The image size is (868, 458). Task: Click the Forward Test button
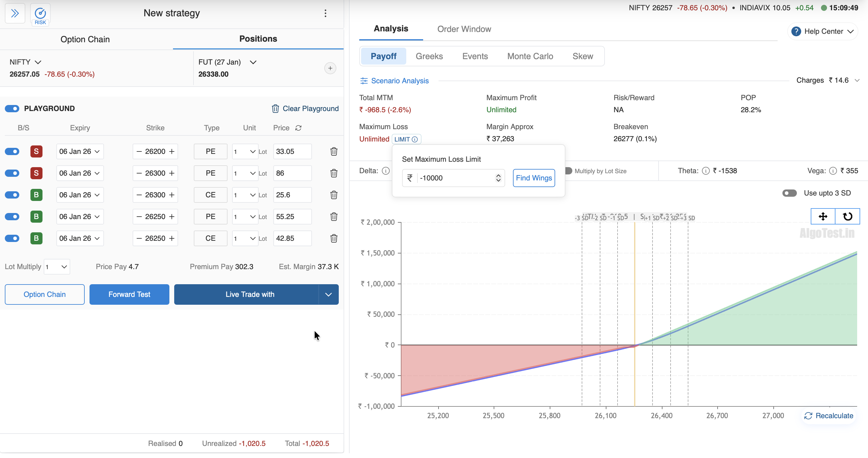(129, 294)
